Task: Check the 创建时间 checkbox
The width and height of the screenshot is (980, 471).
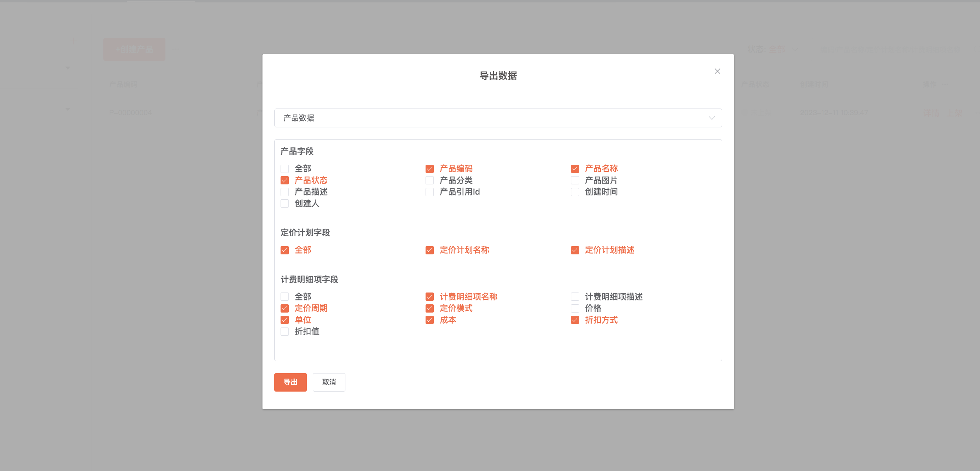Action: click(x=575, y=192)
